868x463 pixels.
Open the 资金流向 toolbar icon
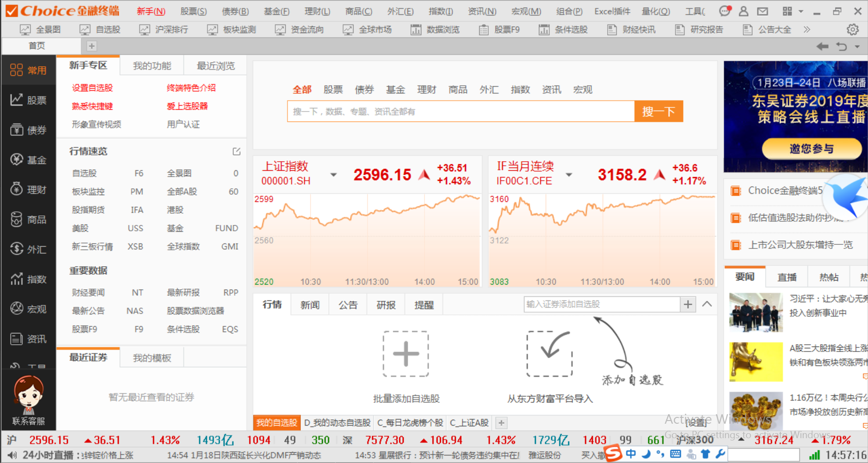(299, 29)
